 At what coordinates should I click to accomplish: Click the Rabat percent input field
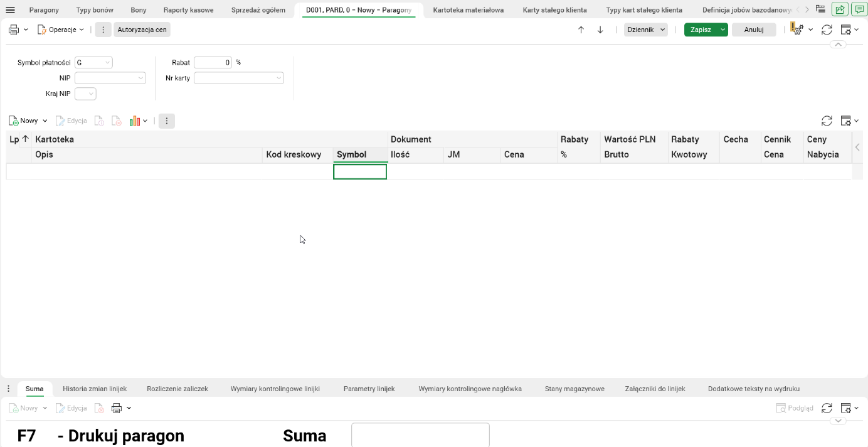tap(213, 63)
